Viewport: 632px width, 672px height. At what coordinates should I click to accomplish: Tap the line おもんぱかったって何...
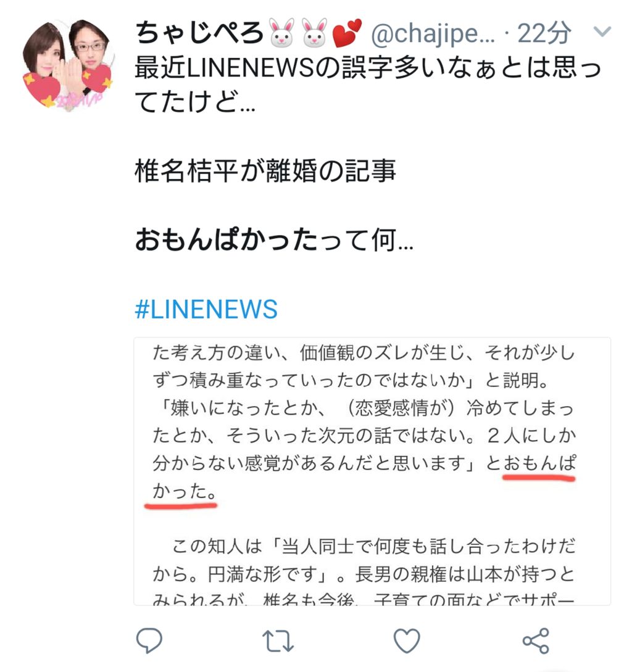[274, 239]
